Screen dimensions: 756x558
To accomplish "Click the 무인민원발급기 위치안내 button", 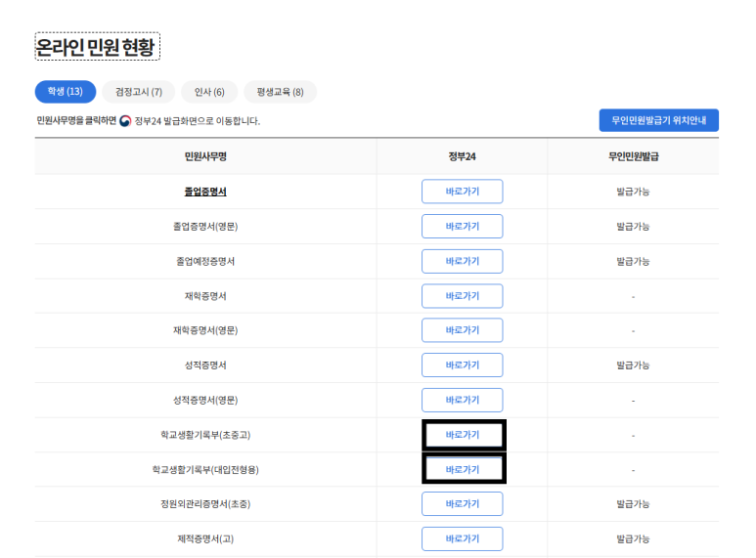I will (x=658, y=120).
